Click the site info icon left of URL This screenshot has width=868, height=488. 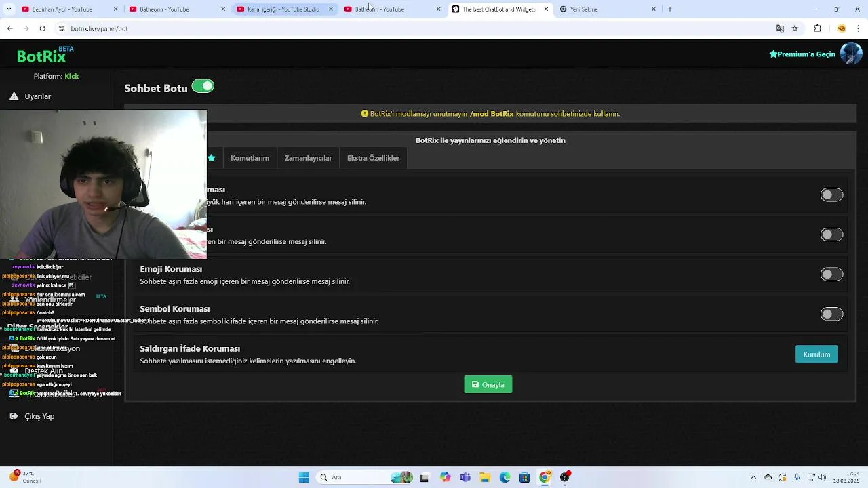62,28
